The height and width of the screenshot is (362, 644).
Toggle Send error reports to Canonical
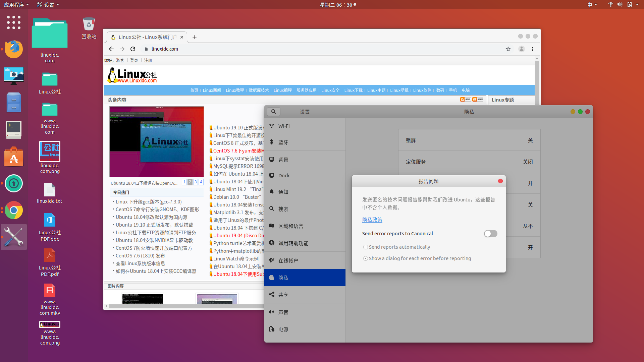click(490, 234)
